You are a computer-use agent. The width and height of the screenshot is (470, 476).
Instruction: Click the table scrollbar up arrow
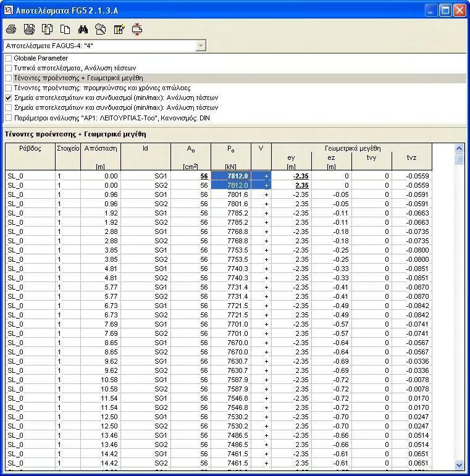[x=459, y=148]
